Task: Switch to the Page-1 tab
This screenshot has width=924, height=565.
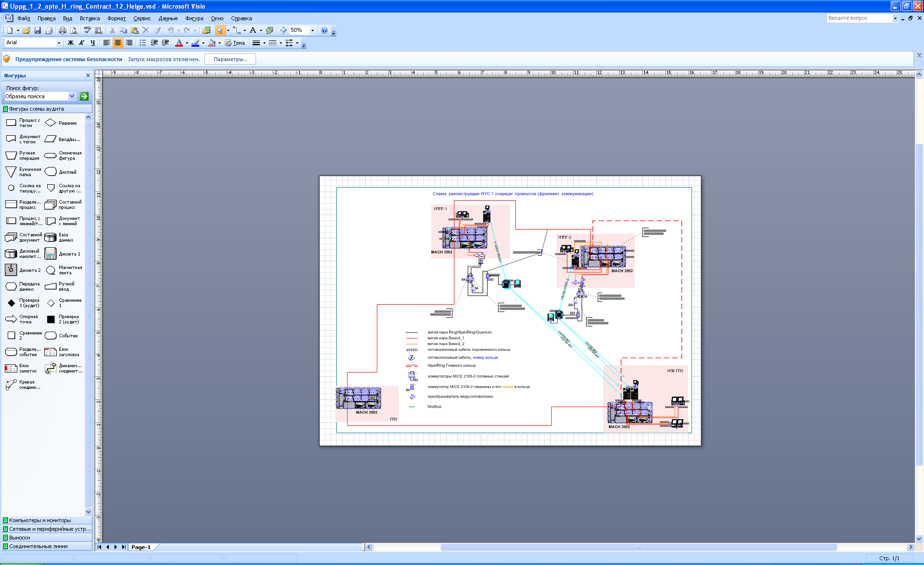Action: [x=141, y=547]
